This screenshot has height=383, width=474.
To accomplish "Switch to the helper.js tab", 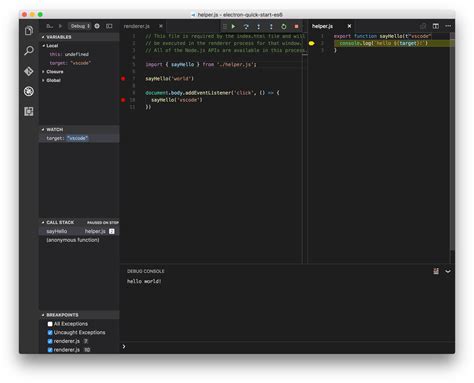I will [x=323, y=26].
